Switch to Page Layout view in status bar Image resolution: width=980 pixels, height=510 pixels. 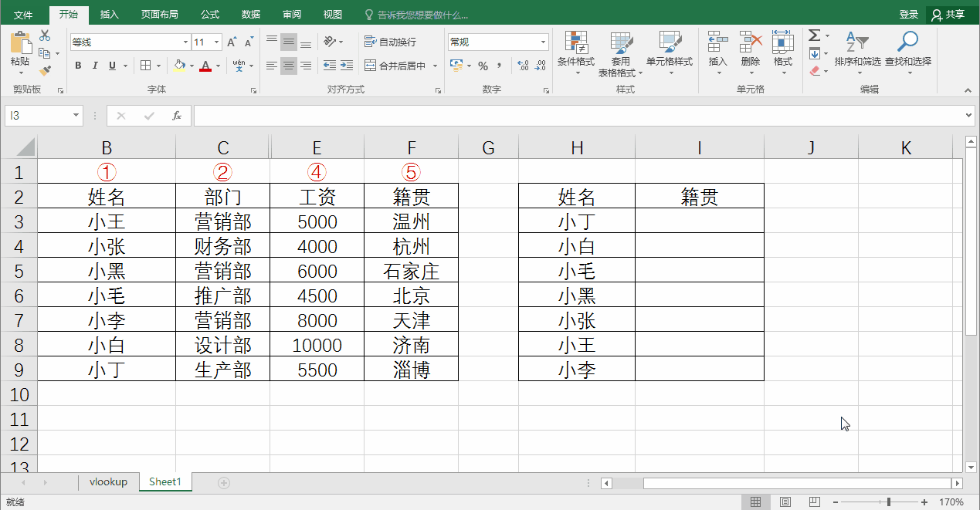[785, 502]
